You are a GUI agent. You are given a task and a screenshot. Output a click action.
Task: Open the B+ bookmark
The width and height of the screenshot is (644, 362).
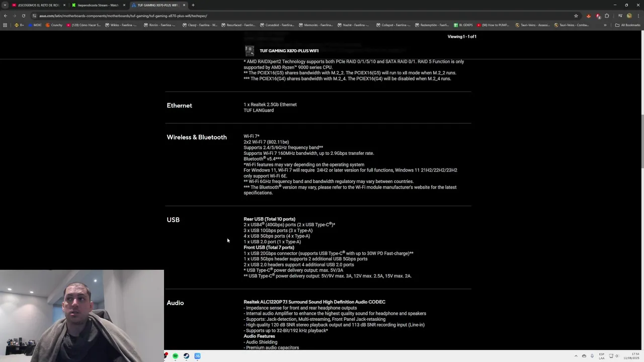(19, 25)
